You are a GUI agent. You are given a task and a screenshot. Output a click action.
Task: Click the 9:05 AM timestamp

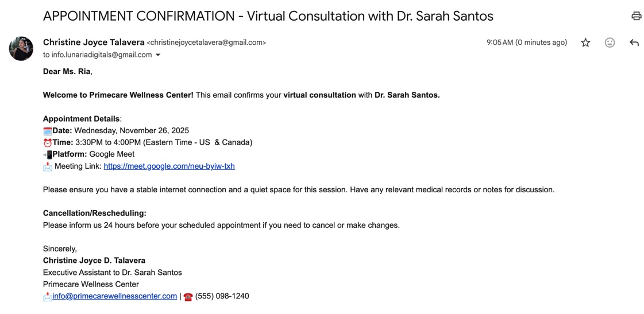526,42
